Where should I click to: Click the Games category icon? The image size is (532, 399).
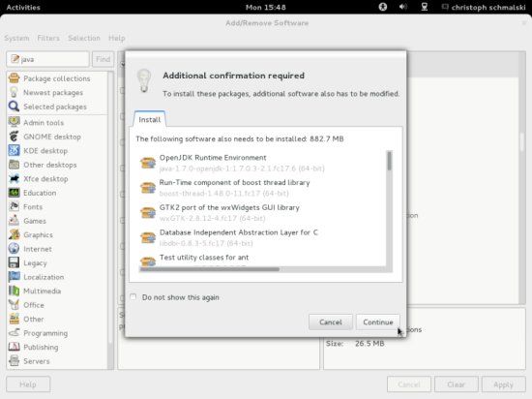(14, 221)
